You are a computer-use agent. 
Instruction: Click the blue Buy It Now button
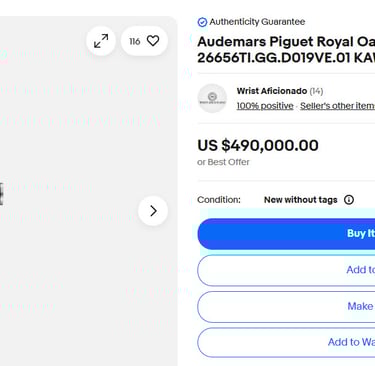(x=286, y=234)
